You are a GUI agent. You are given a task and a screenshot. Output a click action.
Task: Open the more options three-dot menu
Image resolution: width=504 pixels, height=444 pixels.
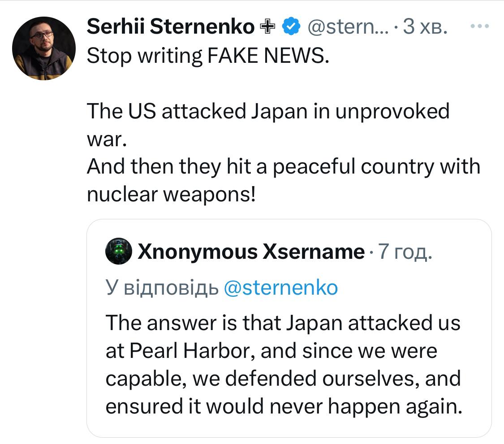[x=481, y=26]
